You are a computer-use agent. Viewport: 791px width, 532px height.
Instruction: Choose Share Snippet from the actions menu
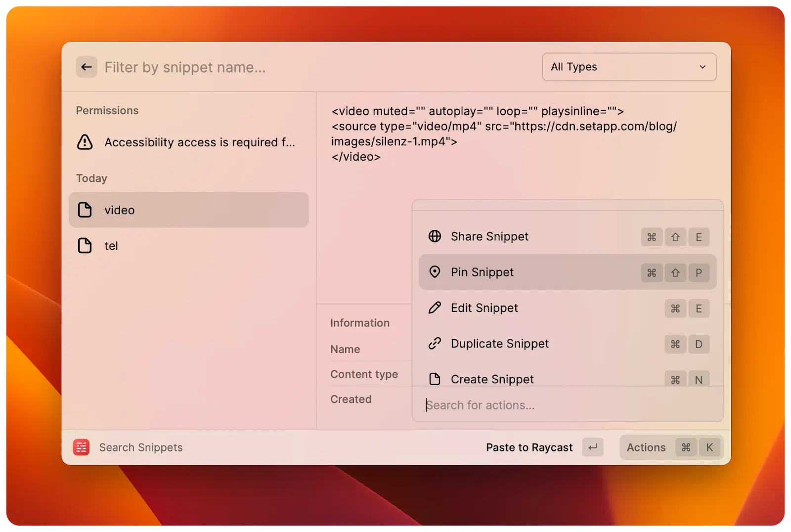[x=568, y=236]
